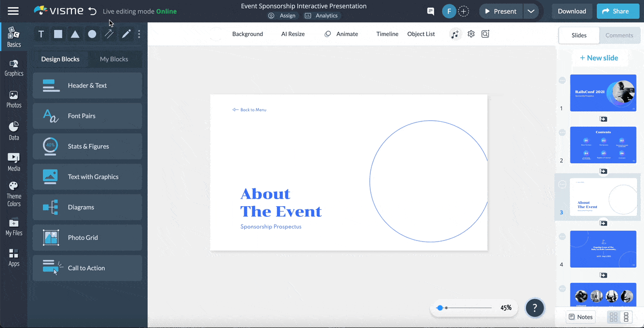Switch slides panel to grid view
Viewport: 644px width, 328px height.
[x=613, y=317]
